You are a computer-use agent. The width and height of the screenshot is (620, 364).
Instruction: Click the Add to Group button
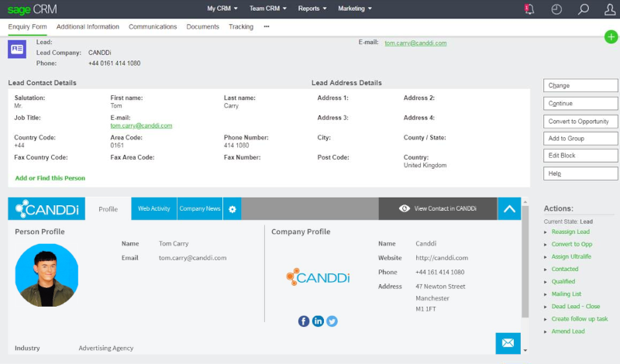pos(580,139)
